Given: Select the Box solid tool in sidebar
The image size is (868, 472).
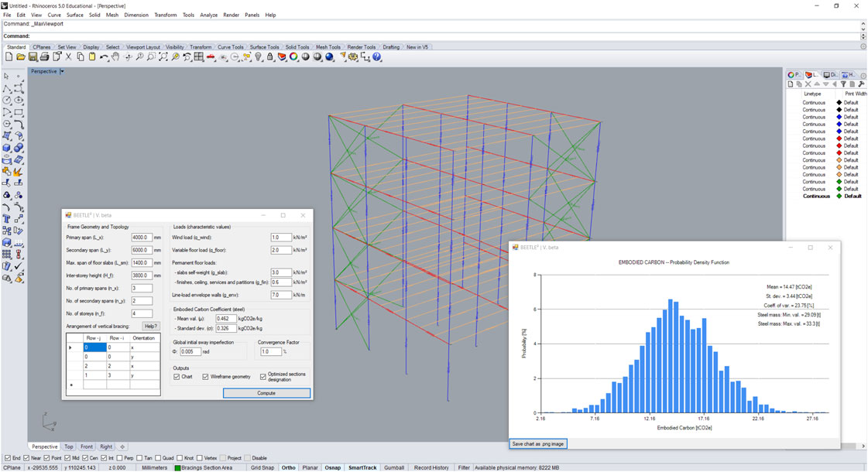Looking at the screenshot, I should click(x=7, y=148).
